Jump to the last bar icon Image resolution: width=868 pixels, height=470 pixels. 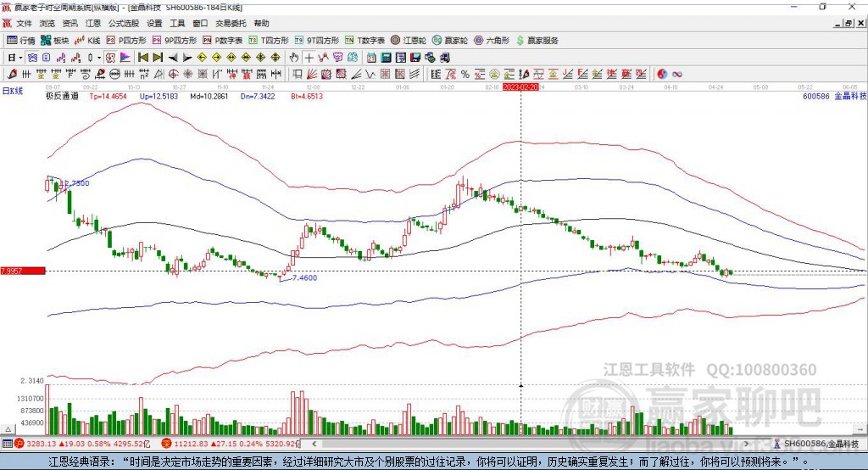coord(158,58)
